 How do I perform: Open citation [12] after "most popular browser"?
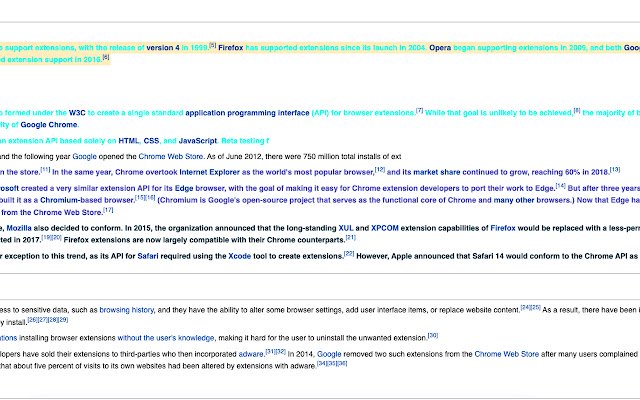tap(380, 170)
